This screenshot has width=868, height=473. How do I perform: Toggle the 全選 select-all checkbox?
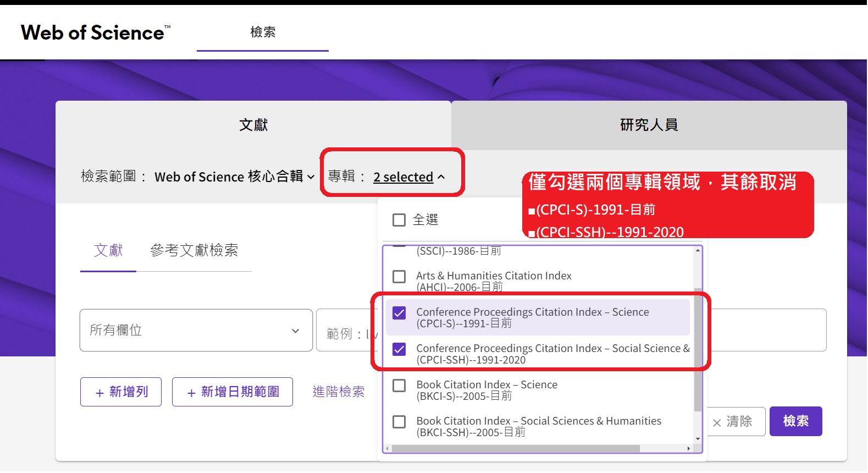coord(399,220)
